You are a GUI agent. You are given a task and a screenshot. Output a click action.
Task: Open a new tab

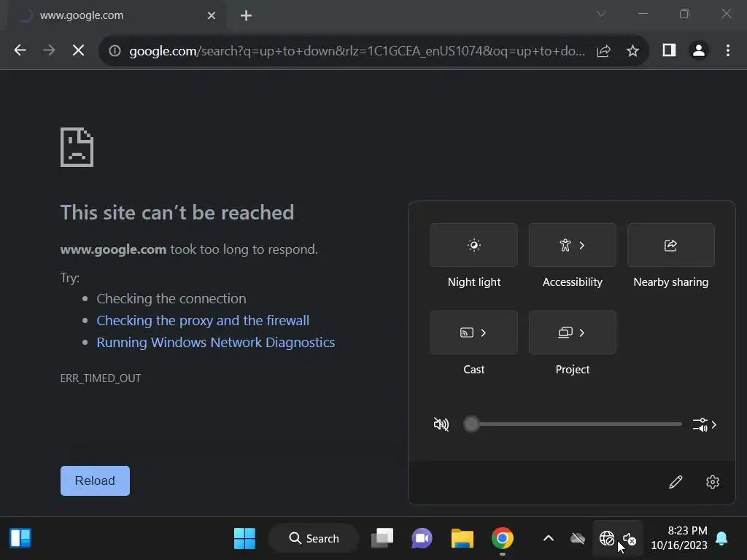246,16
